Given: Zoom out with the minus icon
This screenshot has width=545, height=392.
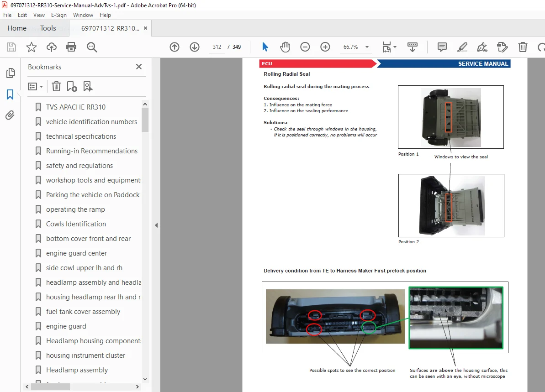Looking at the screenshot, I should [x=305, y=47].
